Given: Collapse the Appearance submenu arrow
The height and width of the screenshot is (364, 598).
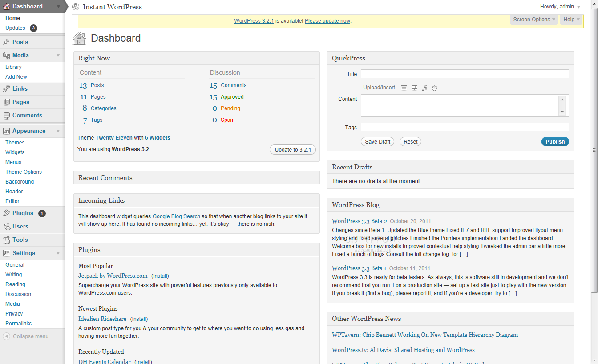Looking at the screenshot, I should click(x=58, y=131).
